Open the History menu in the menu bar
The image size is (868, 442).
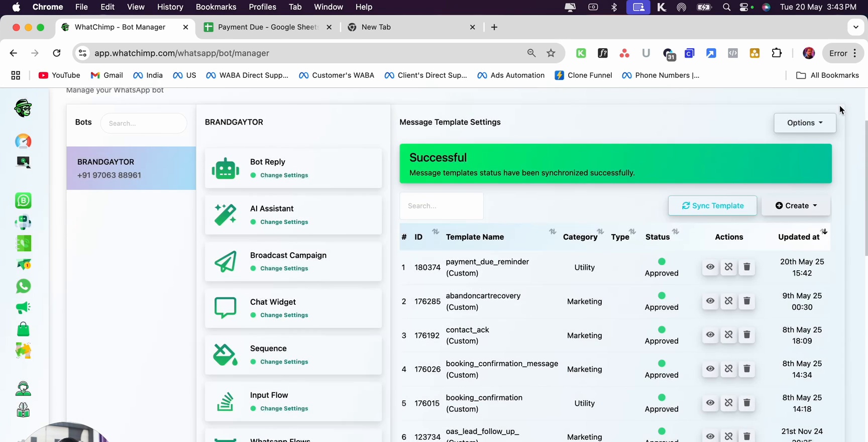[x=170, y=7]
